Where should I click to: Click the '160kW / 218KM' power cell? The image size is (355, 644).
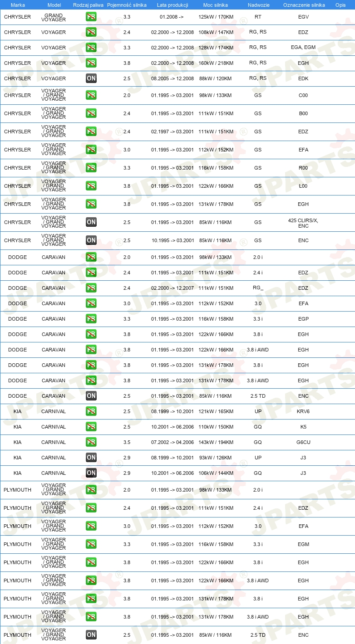(216, 63)
